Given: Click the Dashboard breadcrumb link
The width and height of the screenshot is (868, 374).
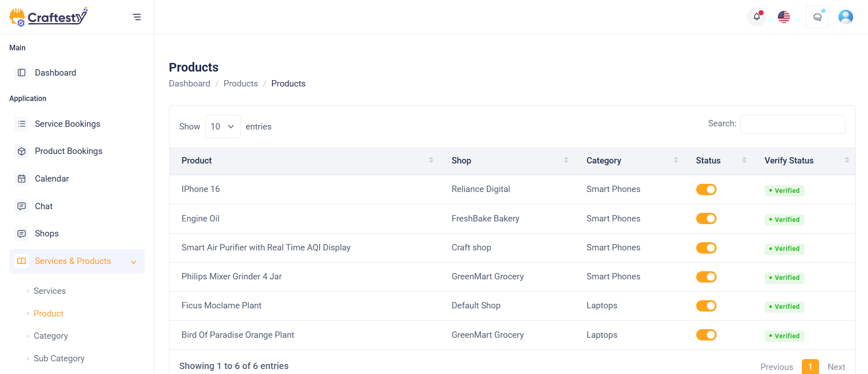Looking at the screenshot, I should [189, 84].
